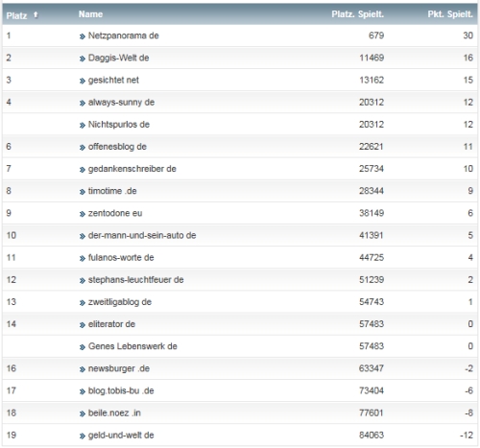Open the eliterator de link
This screenshot has height=448, width=480.
(111, 324)
